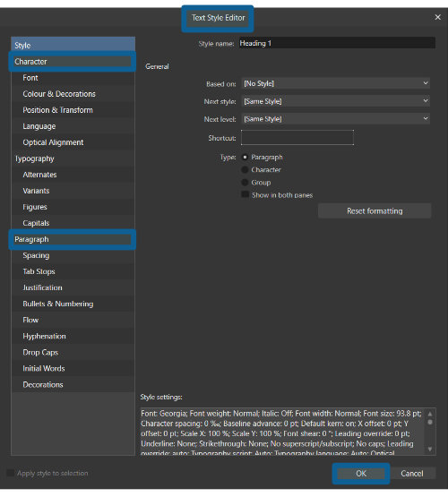The height and width of the screenshot is (497, 448).
Task: Toggle Apply style to selection checkbox
Action: tap(10, 473)
